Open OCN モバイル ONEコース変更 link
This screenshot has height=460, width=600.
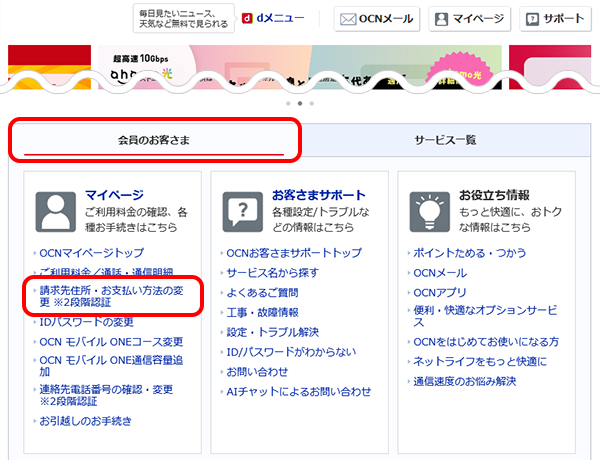pyautogui.click(x=111, y=342)
